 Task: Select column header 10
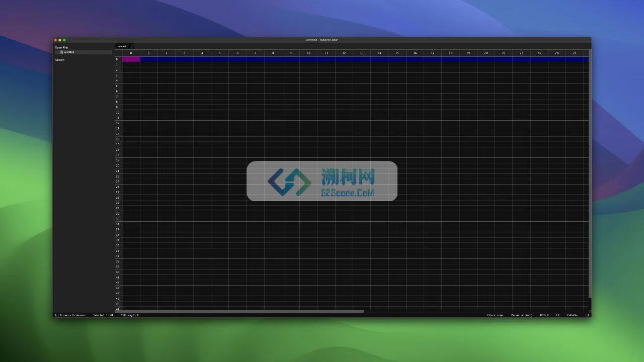(x=308, y=53)
